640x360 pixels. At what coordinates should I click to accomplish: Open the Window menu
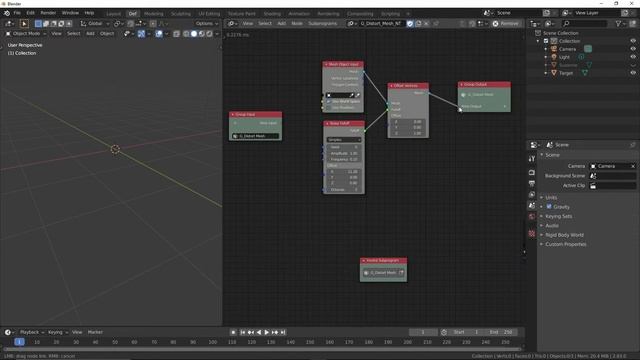[x=70, y=13]
